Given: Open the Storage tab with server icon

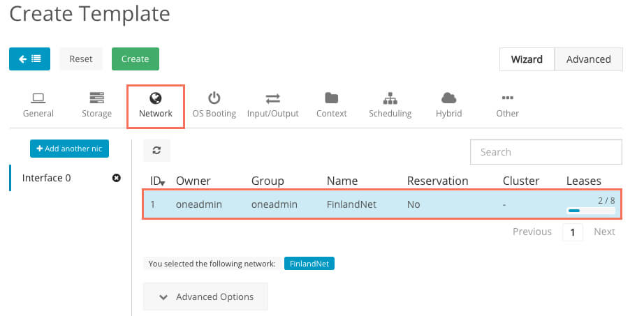Looking at the screenshot, I should pyautogui.click(x=96, y=105).
